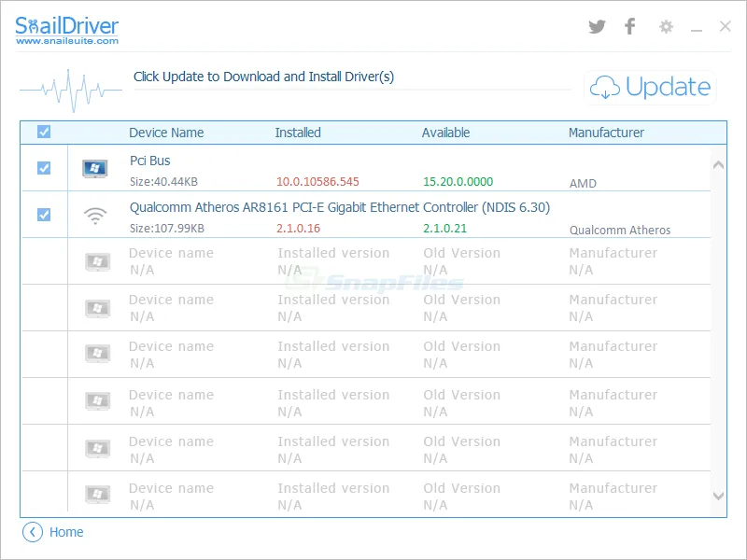Click the back arrow circle icon
The image size is (747, 560).
(x=33, y=532)
